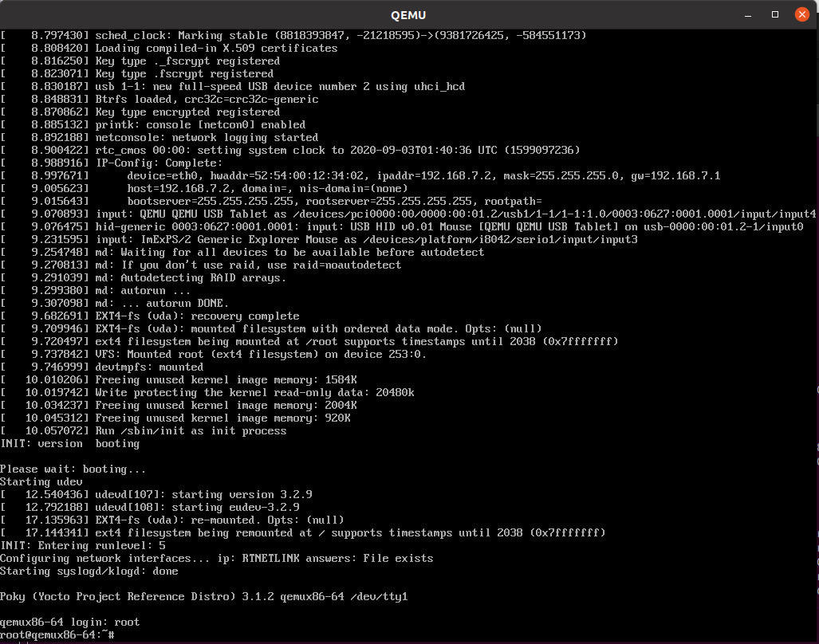Click 'Please wait: booting...' line
Screen dimensions: 819x644
point(73,469)
